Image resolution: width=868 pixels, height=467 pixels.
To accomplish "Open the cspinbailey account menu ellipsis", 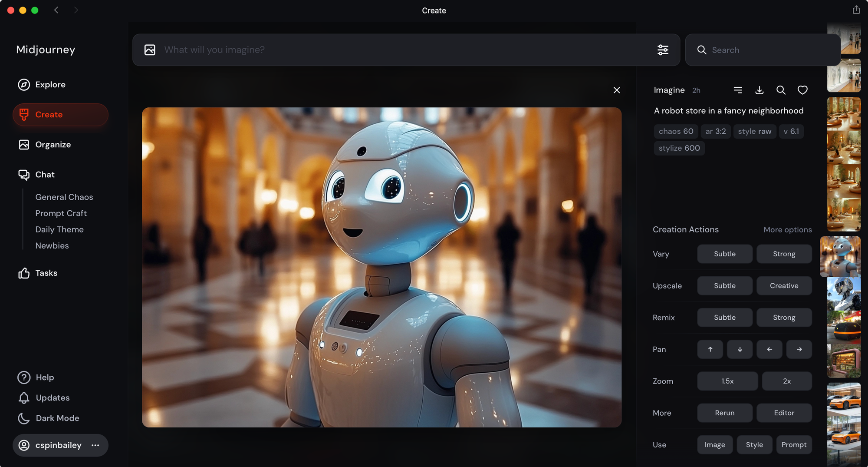I will [95, 445].
